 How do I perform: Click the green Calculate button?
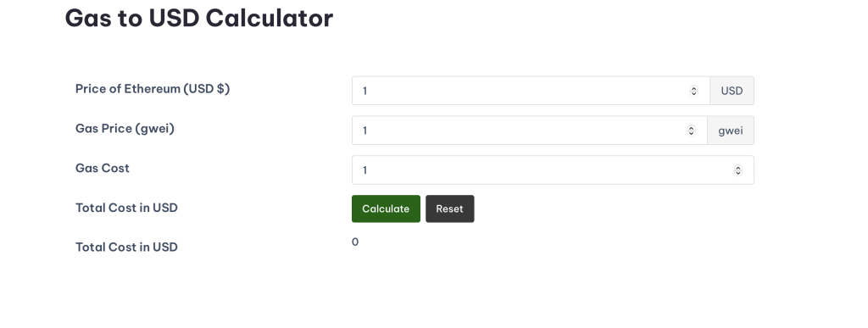pos(386,209)
